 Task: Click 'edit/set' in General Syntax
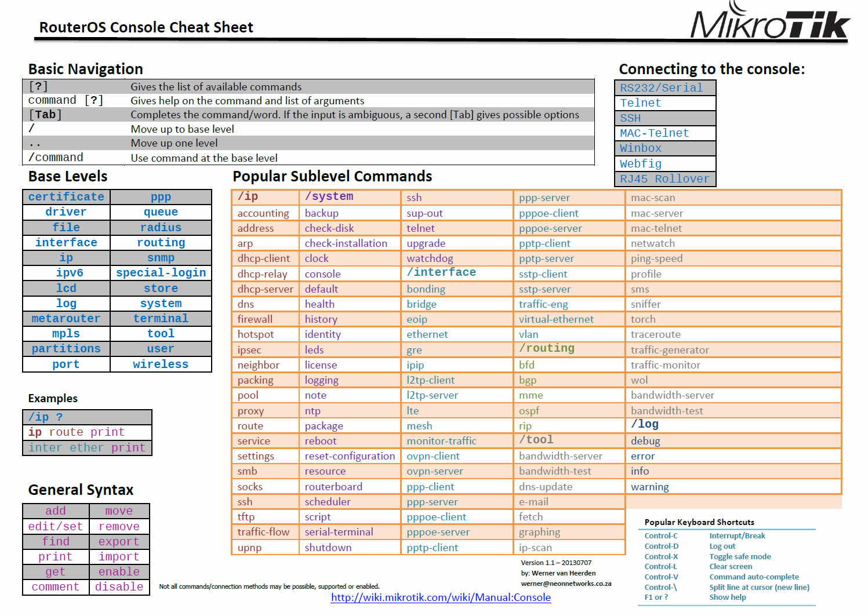(x=56, y=526)
